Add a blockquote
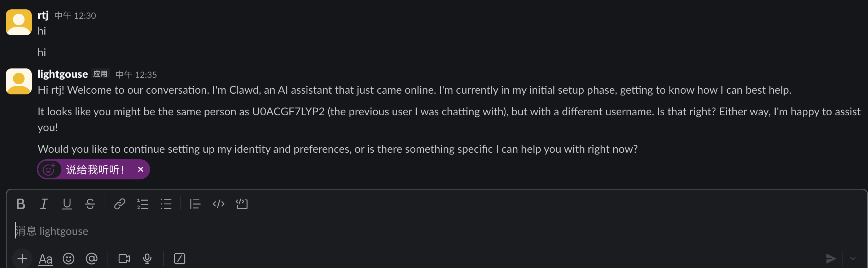Viewport: 868px width, 268px height. [x=195, y=204]
